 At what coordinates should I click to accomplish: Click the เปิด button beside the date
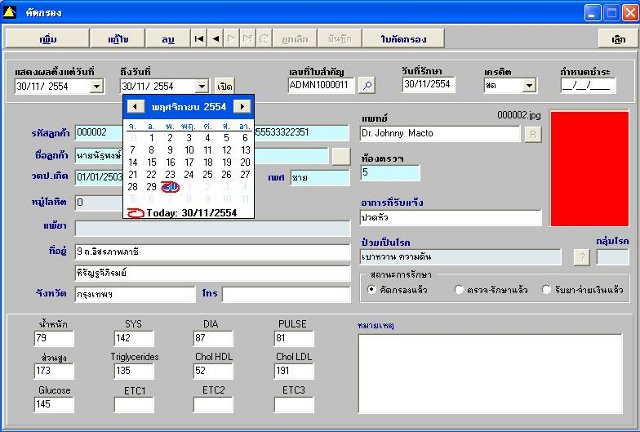pos(225,86)
